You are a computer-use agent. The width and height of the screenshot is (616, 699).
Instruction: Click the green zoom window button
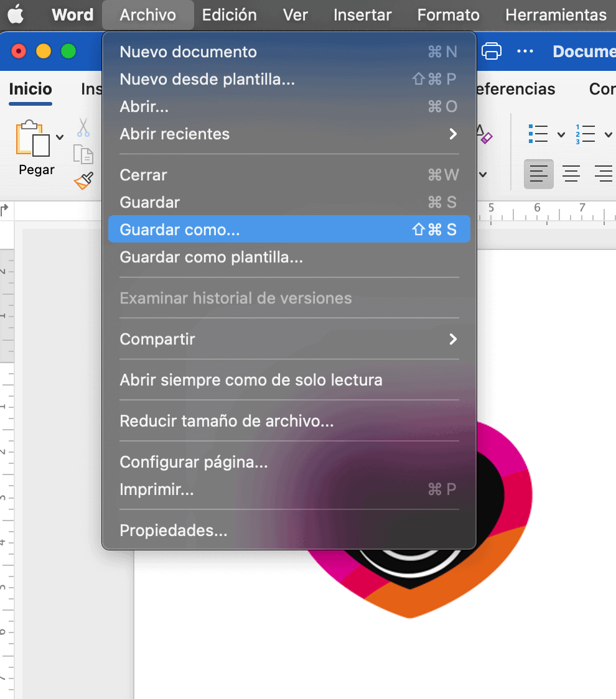(68, 51)
